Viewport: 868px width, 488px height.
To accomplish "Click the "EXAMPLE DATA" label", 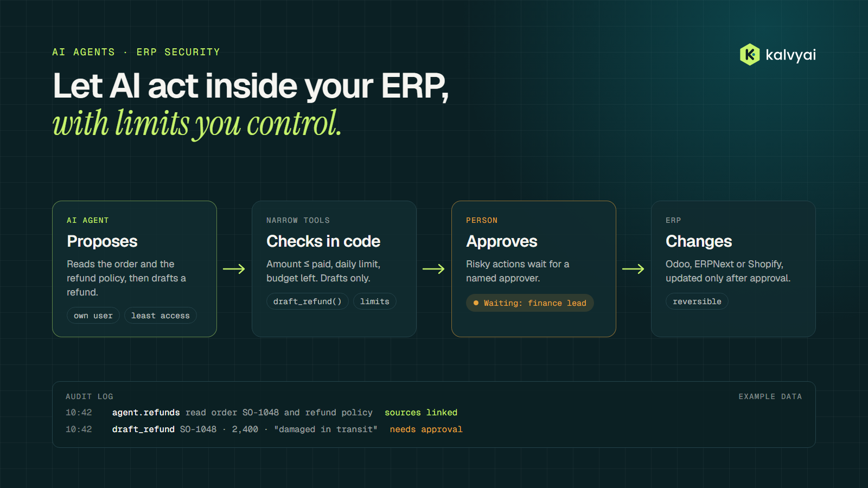I will coord(770,396).
